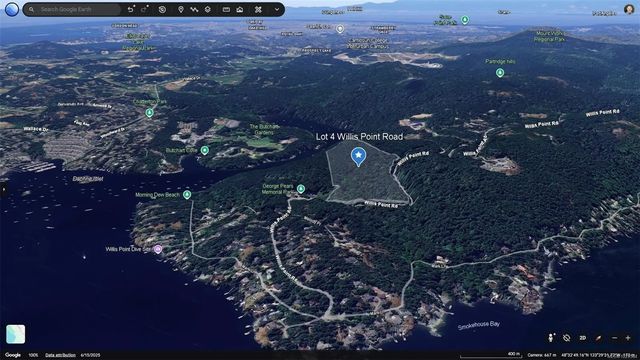This screenshot has height=360, width=640.
Task: Open the user account avatar
Action: 629,9
